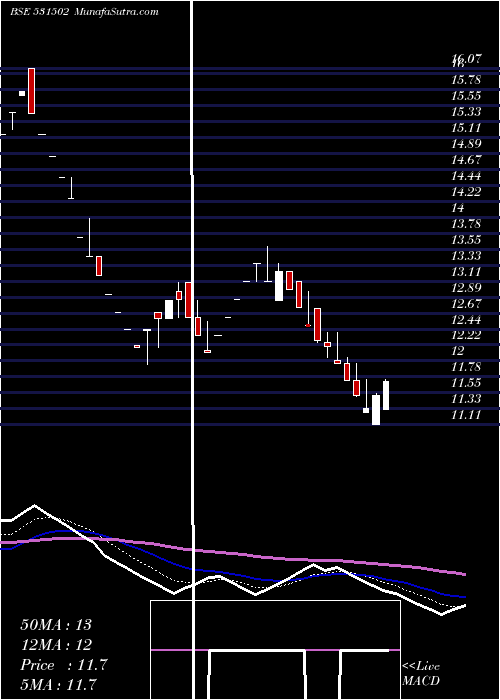The image size is (500, 700).
Task: Click the 12.22 price axis label
Action: coord(466,335)
